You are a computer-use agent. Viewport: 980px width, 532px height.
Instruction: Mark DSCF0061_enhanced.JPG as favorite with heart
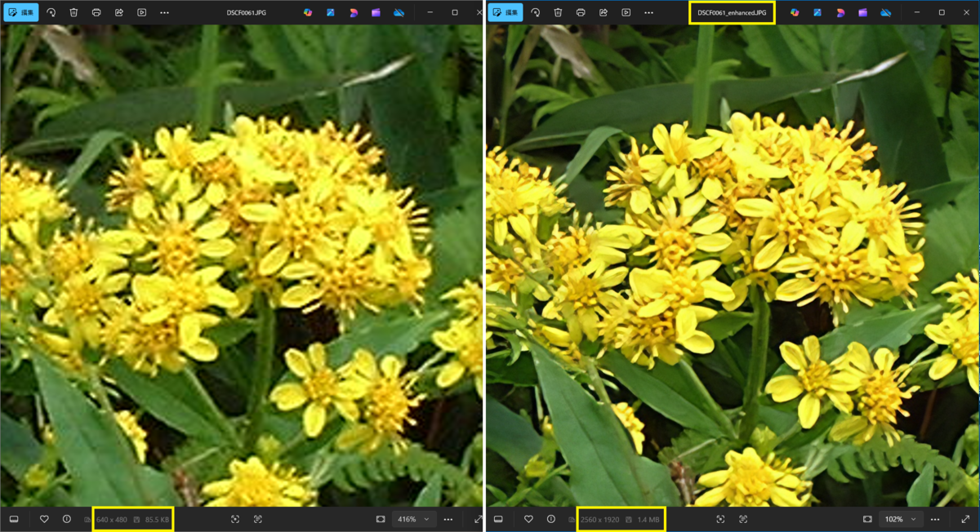pos(528,519)
